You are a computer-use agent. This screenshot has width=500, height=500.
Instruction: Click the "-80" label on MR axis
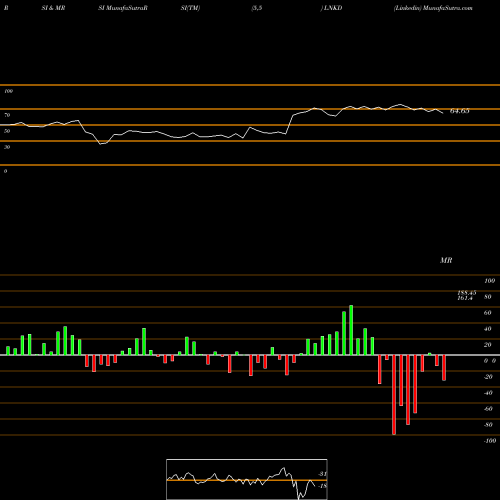coord(488,425)
